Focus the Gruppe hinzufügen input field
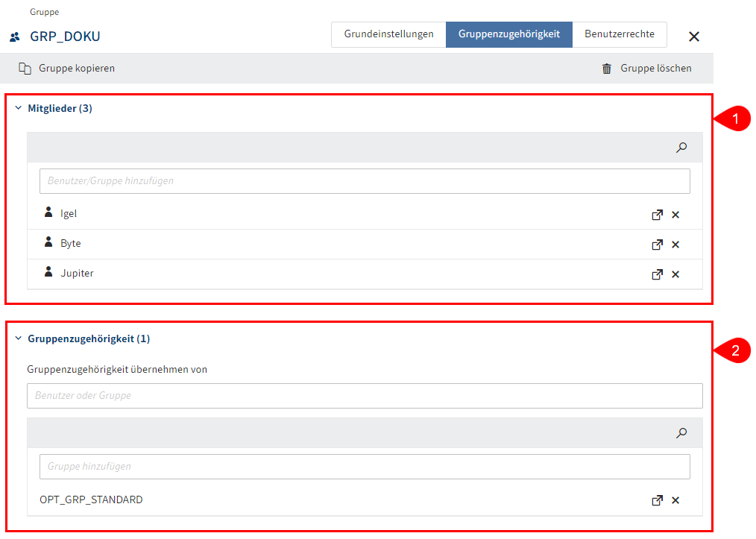Viewport: 756px width, 539px height. 365,467
